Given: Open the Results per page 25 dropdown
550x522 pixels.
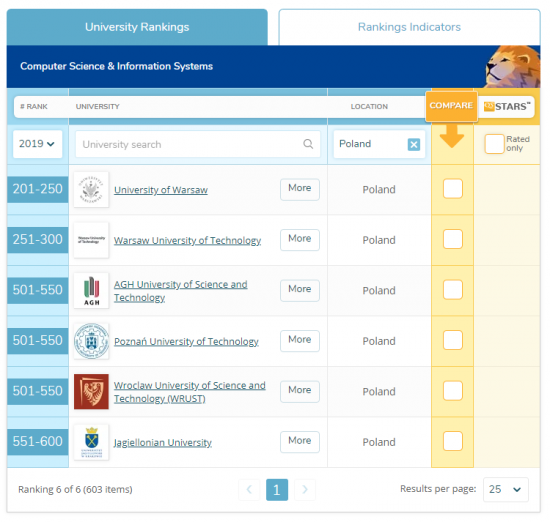Looking at the screenshot, I should tap(505, 489).
